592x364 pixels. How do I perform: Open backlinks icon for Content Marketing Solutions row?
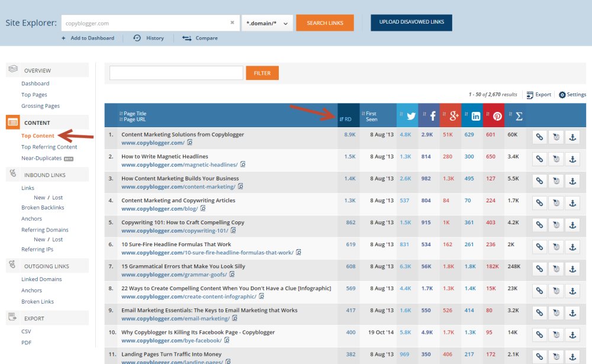pyautogui.click(x=539, y=137)
